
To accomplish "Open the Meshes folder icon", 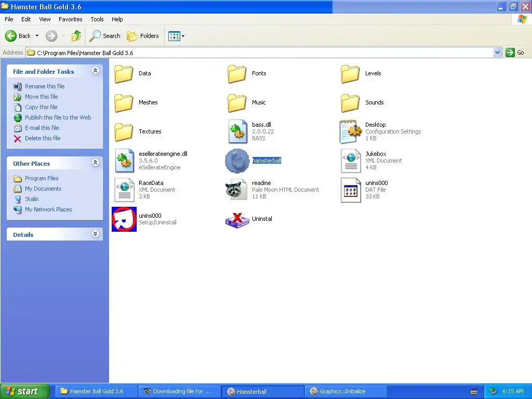I will pyautogui.click(x=124, y=103).
